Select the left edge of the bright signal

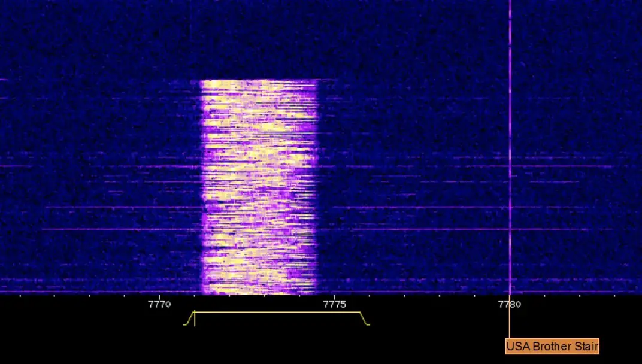(x=201, y=186)
